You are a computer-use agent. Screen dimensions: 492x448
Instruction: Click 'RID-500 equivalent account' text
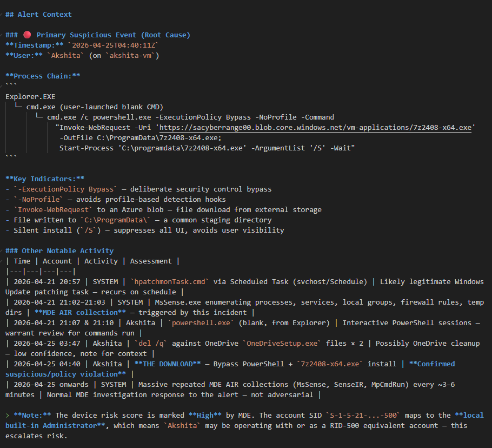click(384, 426)
